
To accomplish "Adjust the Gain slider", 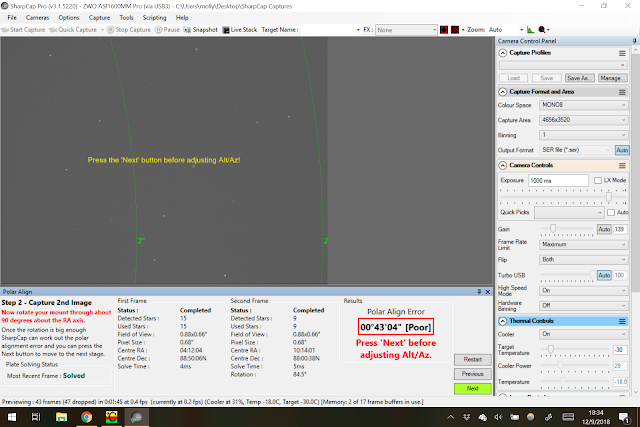I will tap(553, 229).
